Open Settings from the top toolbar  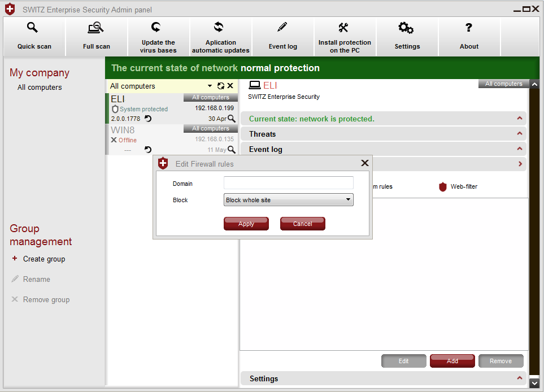(407, 37)
